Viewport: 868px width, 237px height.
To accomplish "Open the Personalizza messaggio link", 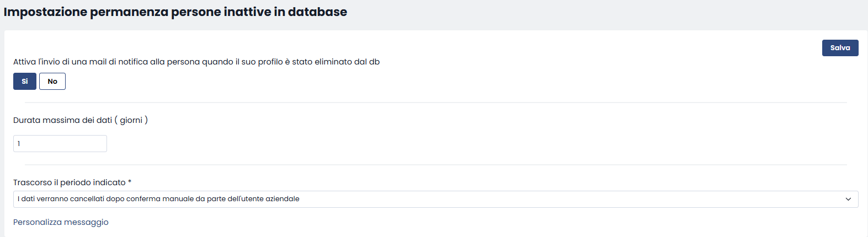I will 61,222.
